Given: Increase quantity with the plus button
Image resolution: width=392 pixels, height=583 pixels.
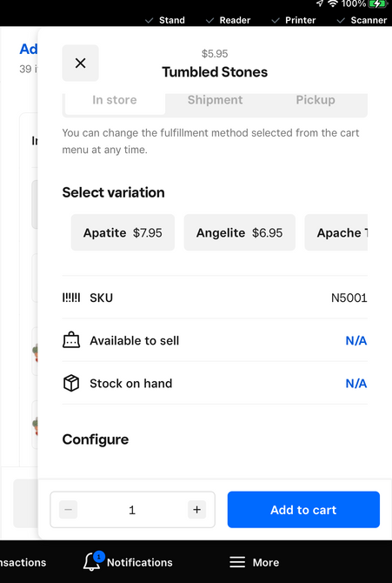Looking at the screenshot, I should (x=197, y=509).
